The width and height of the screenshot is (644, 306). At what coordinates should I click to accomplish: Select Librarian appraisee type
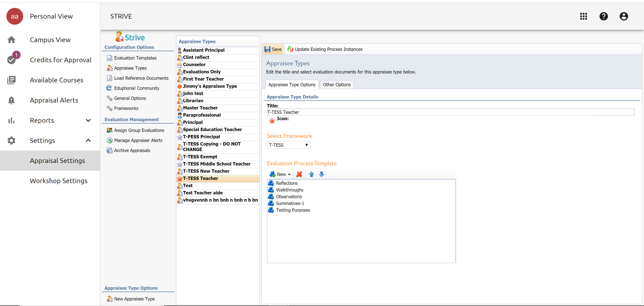click(218, 101)
